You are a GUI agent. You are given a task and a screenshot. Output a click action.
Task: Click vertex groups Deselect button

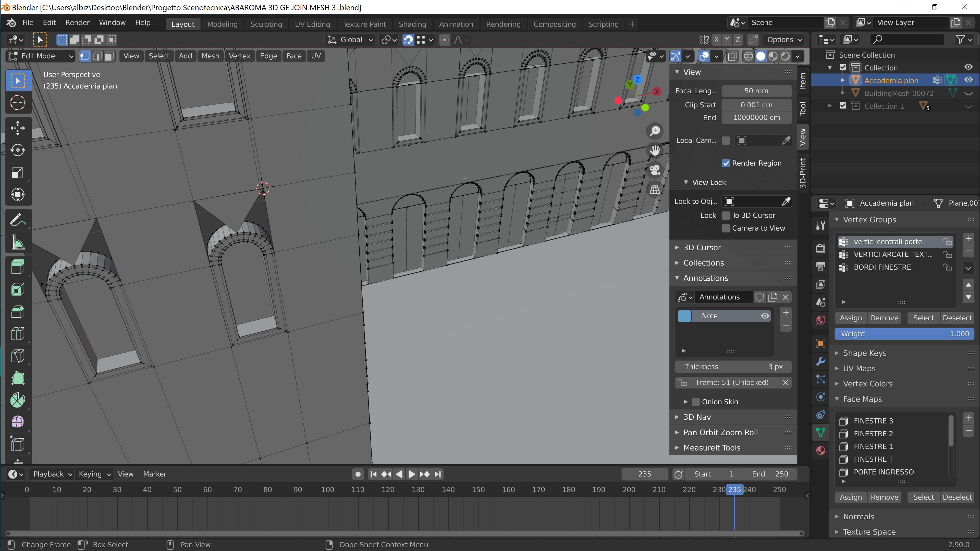[957, 318]
